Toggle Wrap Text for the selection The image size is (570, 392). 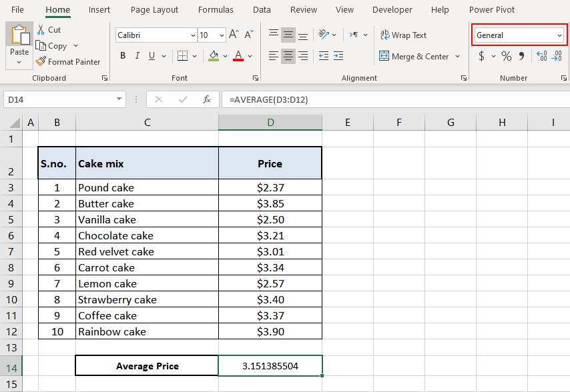[403, 35]
